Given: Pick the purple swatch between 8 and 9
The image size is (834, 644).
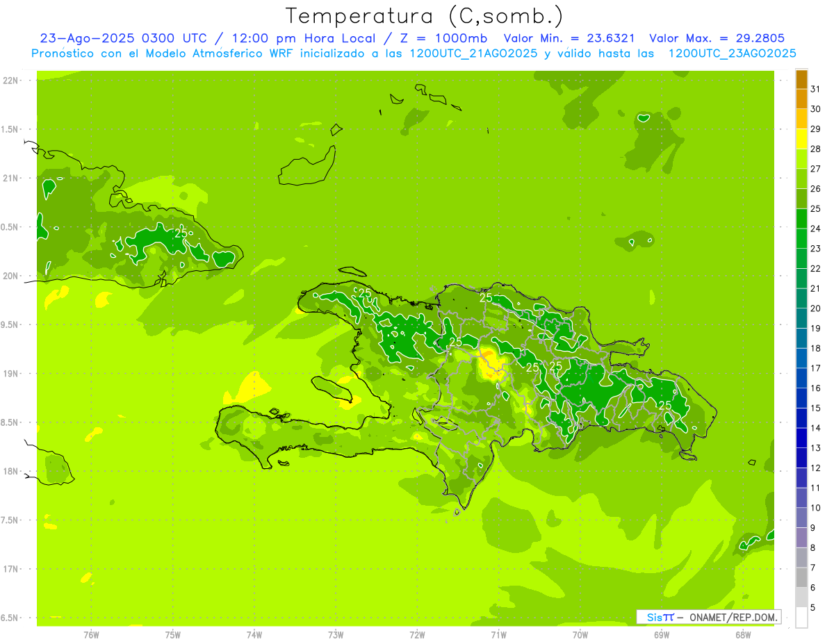Looking at the screenshot, I should click(x=801, y=538).
